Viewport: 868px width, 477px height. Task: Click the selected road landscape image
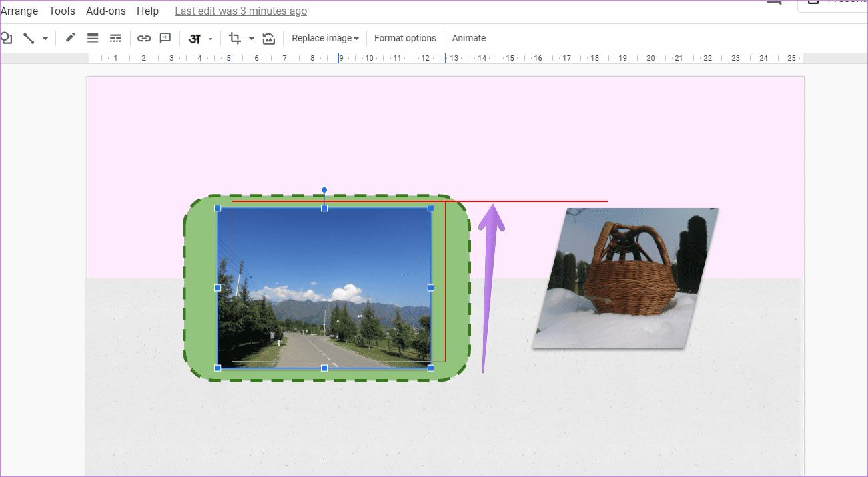coord(324,288)
